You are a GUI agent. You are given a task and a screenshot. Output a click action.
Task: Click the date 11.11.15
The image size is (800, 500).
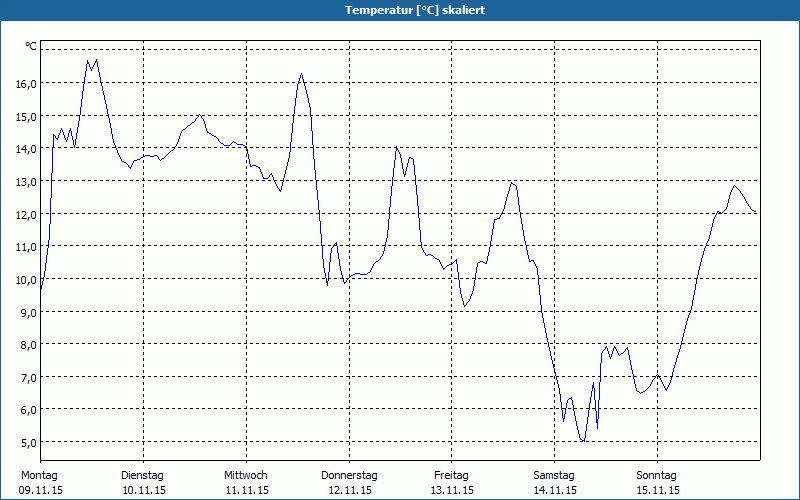point(247,491)
